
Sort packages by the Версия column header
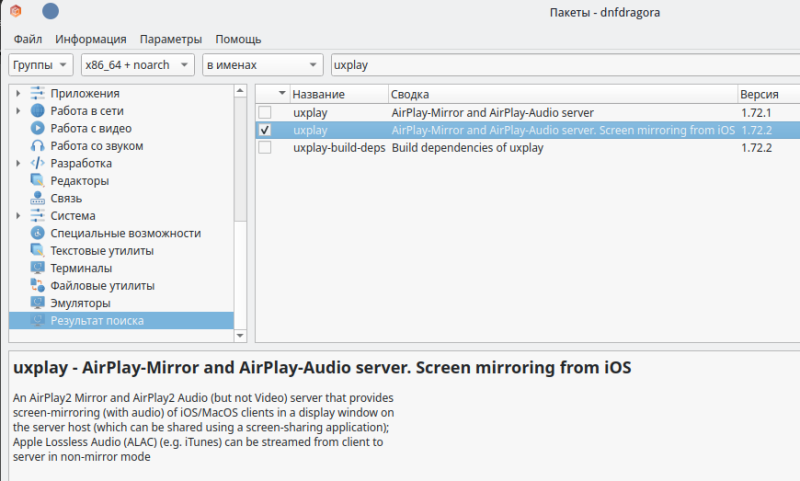(x=759, y=94)
